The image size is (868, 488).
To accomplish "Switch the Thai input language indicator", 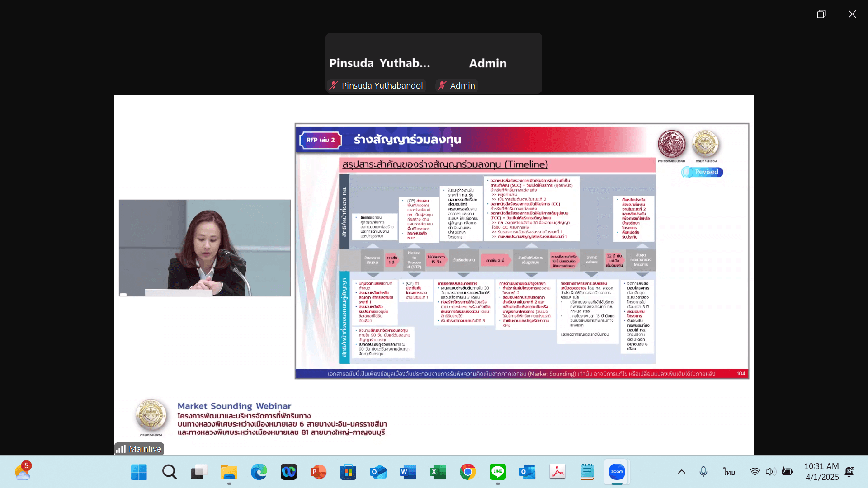I will 729,472.
